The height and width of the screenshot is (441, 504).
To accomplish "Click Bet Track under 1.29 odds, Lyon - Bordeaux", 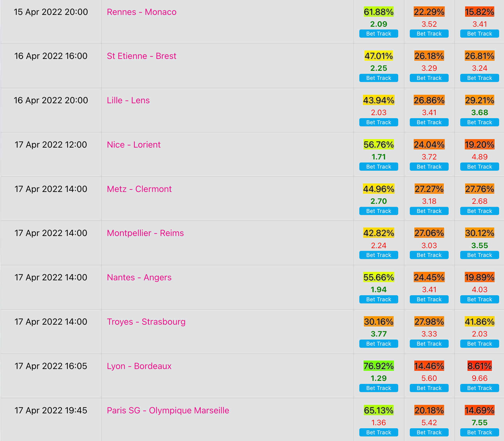I will 379,388.
